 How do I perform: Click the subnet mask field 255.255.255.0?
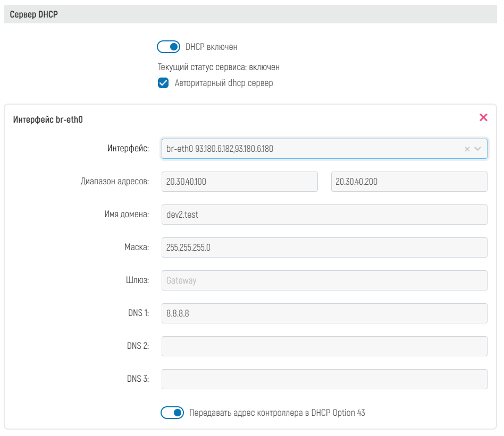324,247
